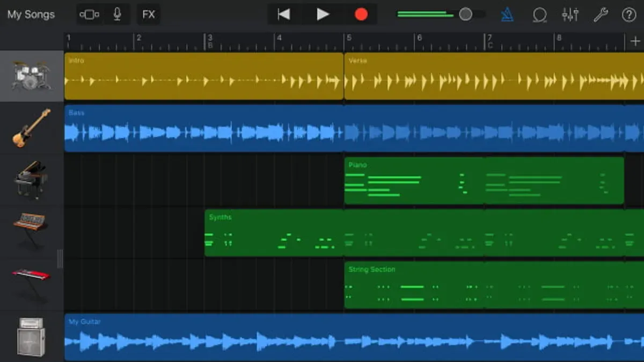Start playback with Play button
644x362 pixels.
click(x=323, y=14)
